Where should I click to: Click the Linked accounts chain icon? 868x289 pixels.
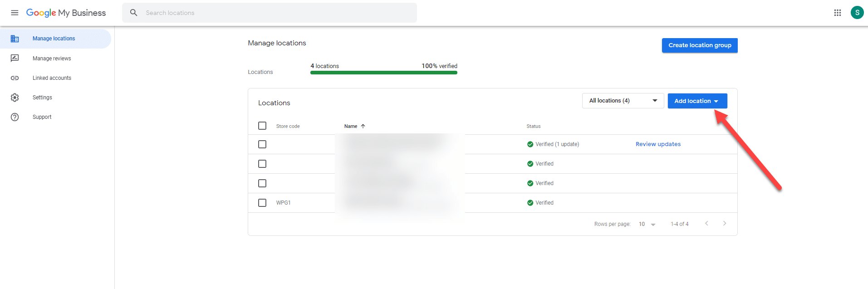(15, 78)
